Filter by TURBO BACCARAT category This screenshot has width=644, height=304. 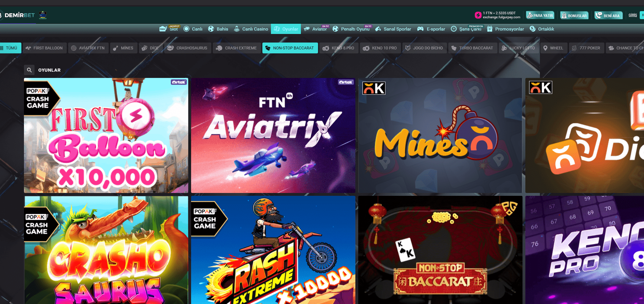click(473, 48)
